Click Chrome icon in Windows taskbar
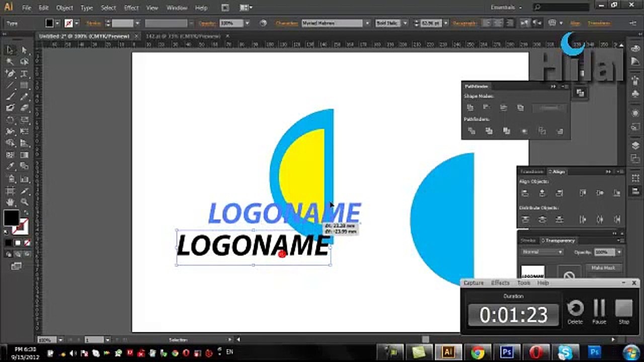The image size is (644, 362). (x=477, y=352)
